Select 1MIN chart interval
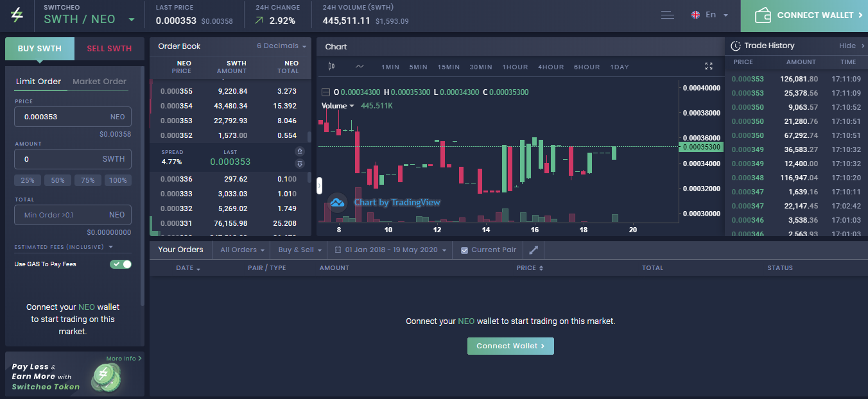The image size is (868, 399). (x=390, y=67)
